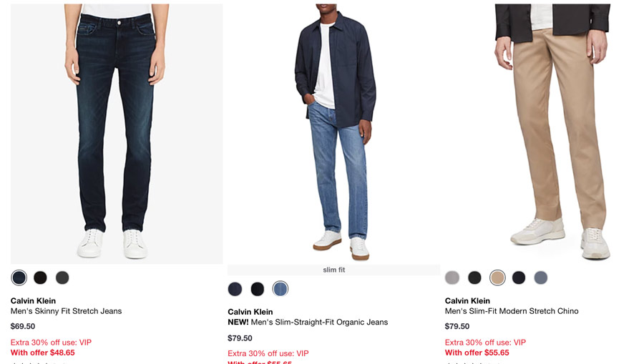This screenshot has width=644, height=364.
Task: Choose black swatch for Modern Stretch Chino
Action: click(x=474, y=277)
